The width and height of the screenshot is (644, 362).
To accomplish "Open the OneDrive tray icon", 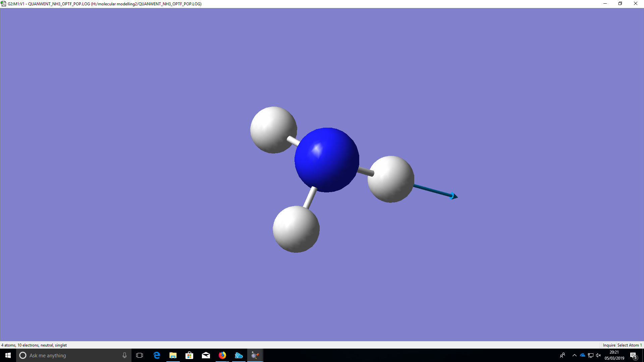I will 583,355.
